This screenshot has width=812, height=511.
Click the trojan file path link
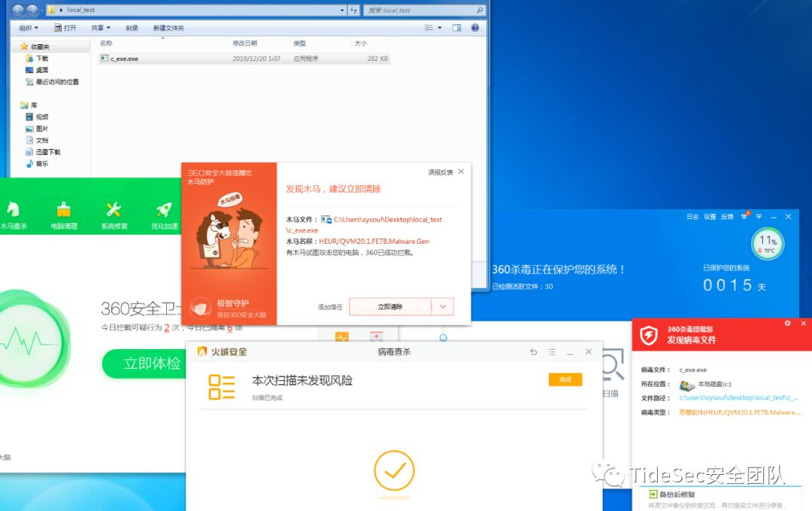pyautogui.click(x=365, y=225)
